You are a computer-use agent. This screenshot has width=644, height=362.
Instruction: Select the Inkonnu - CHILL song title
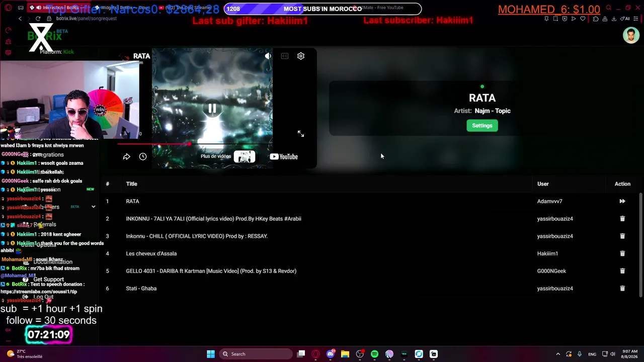197,236
